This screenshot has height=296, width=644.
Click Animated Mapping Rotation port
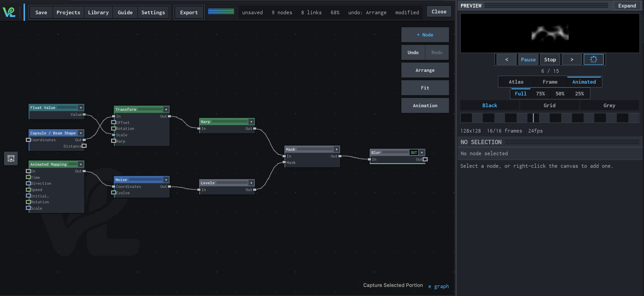[28, 202]
